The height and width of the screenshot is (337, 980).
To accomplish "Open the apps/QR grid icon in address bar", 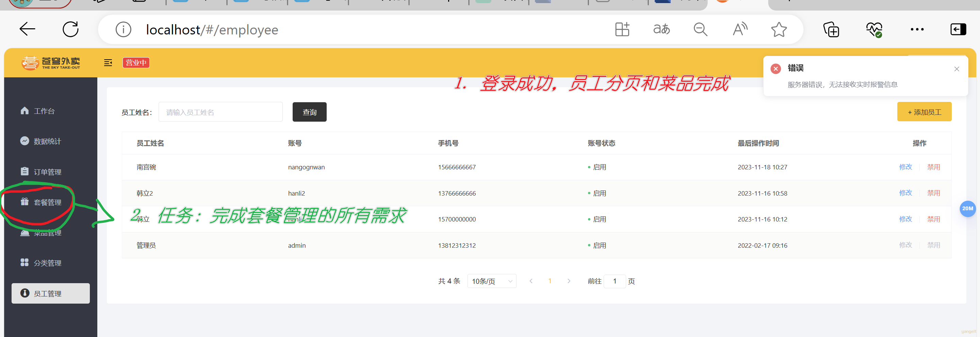I will 622,29.
